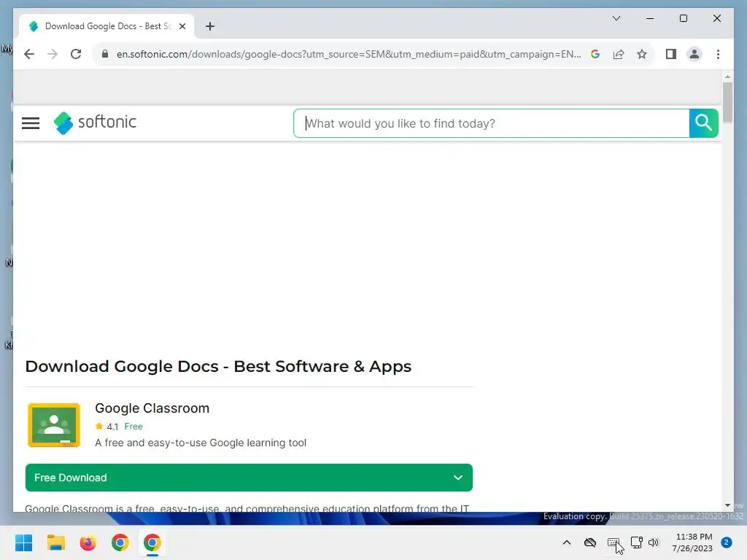
Task: Open clock showing 11:38 PM
Action: (x=692, y=542)
